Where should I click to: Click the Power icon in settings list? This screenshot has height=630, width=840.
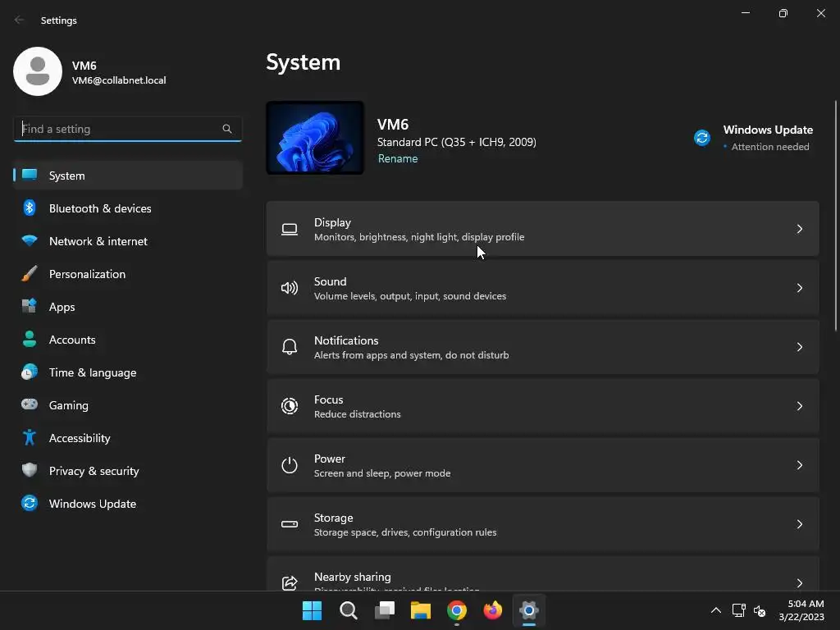coord(290,465)
